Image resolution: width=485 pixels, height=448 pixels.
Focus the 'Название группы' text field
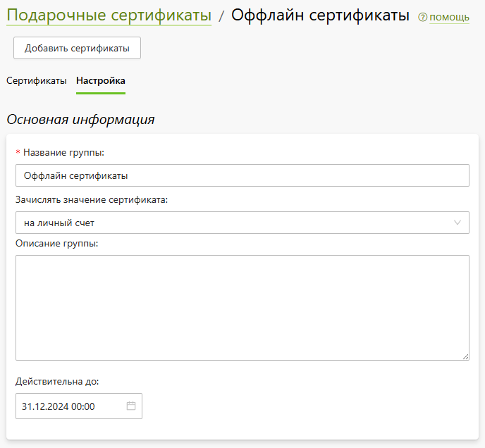click(x=242, y=175)
